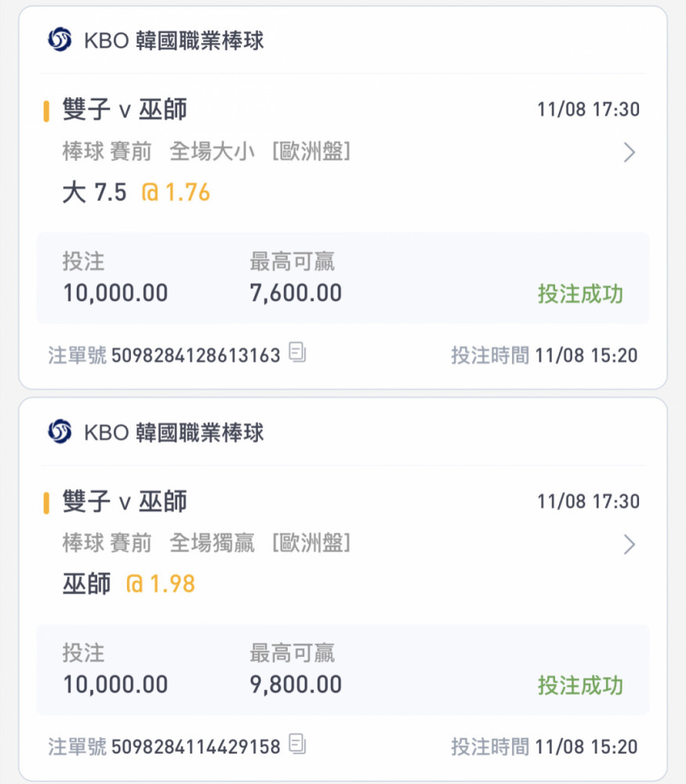
Task: Copy bet number 5098284128613163
Action: 297,353
